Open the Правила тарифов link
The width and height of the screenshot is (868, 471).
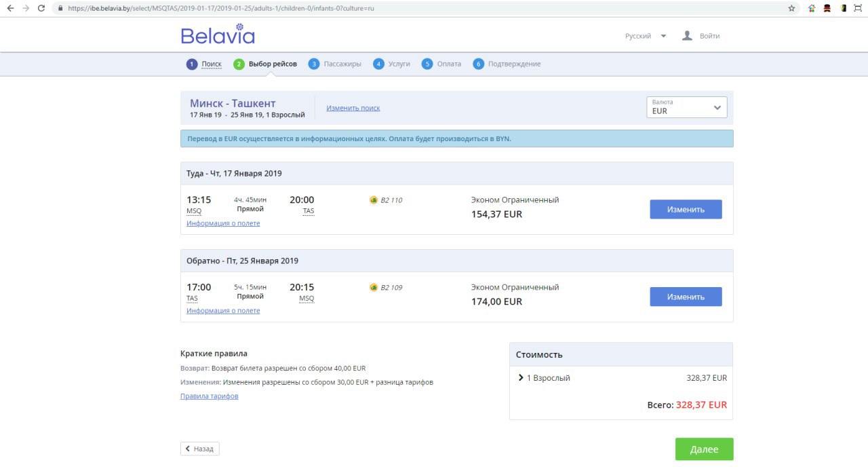(209, 396)
